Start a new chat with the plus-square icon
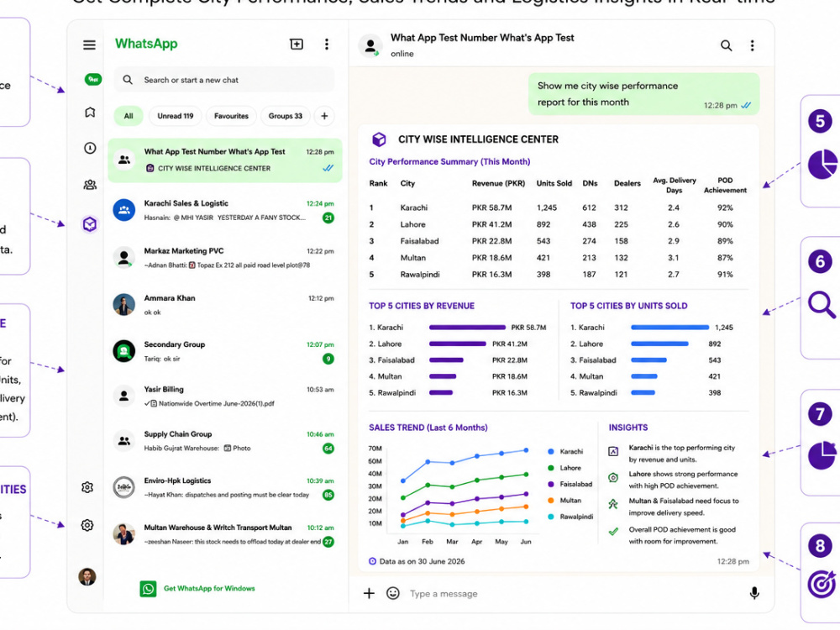Viewport: 840px width, 630px height. click(297, 44)
